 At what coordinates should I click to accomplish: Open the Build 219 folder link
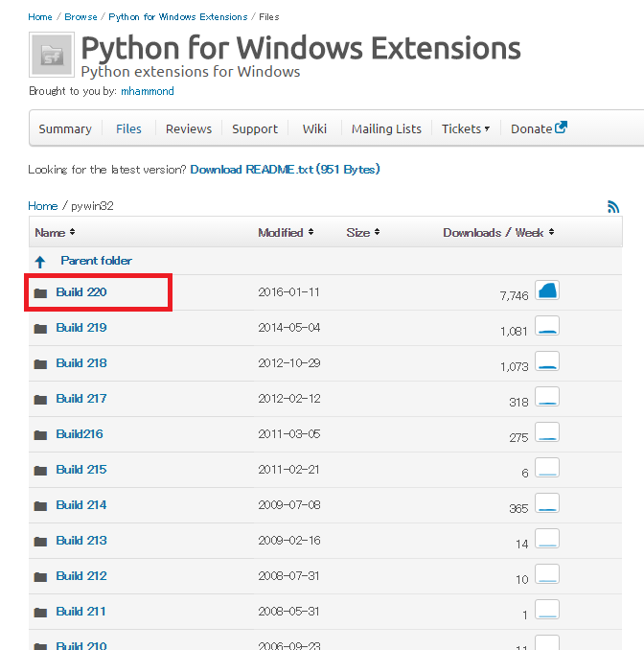pos(81,328)
